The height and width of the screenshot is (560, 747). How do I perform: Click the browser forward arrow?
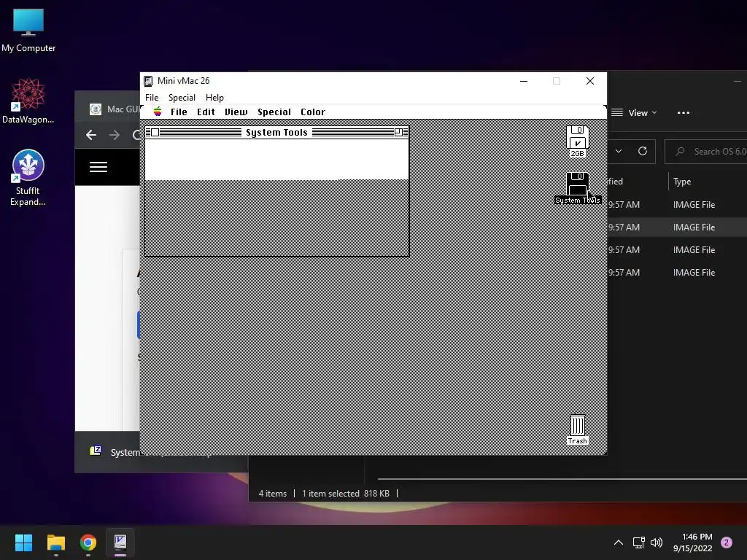[x=115, y=135]
